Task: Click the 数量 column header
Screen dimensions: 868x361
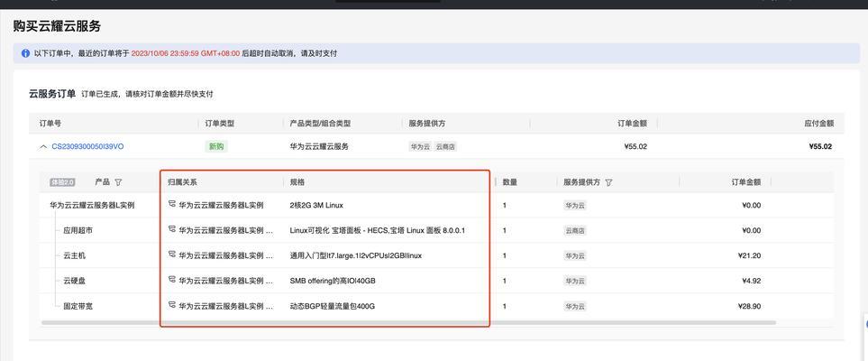Action: (510, 182)
